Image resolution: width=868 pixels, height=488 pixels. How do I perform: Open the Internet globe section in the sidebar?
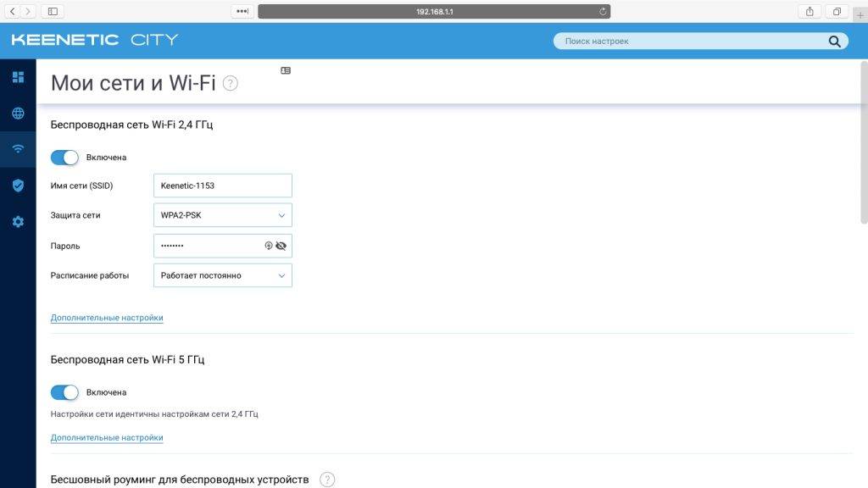[19, 114]
